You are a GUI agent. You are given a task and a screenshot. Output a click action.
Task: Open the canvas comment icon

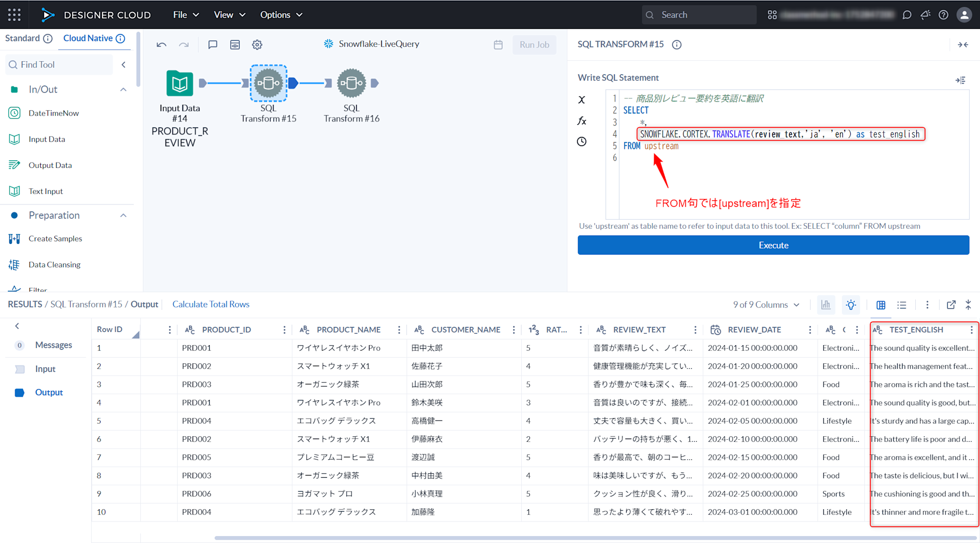pyautogui.click(x=213, y=45)
